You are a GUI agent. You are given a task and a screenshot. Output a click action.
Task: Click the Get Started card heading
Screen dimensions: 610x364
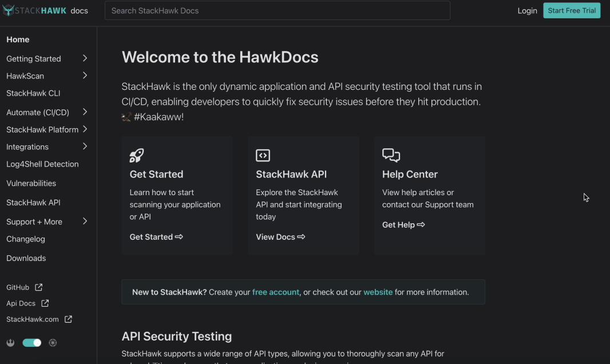pyautogui.click(x=156, y=174)
